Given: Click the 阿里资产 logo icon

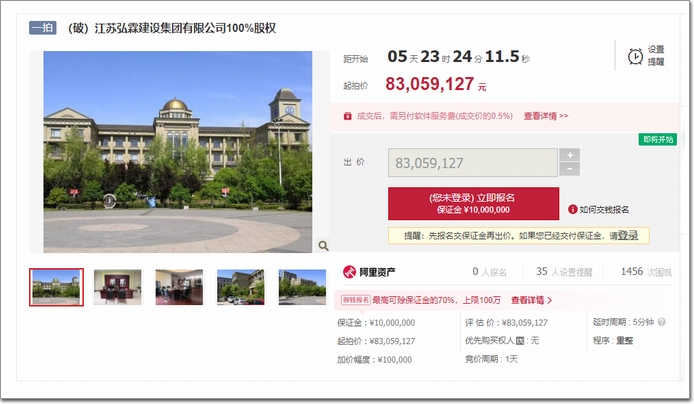Looking at the screenshot, I should (x=349, y=272).
